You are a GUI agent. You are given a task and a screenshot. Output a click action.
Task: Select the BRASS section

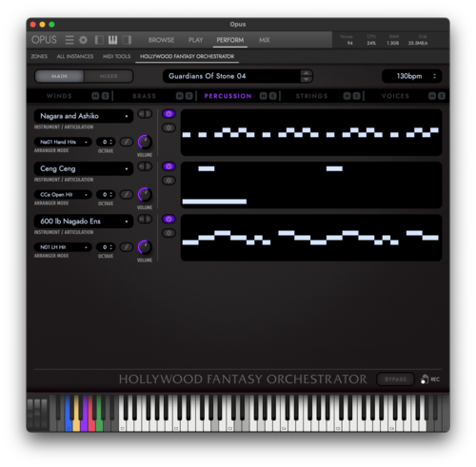pyautogui.click(x=144, y=96)
